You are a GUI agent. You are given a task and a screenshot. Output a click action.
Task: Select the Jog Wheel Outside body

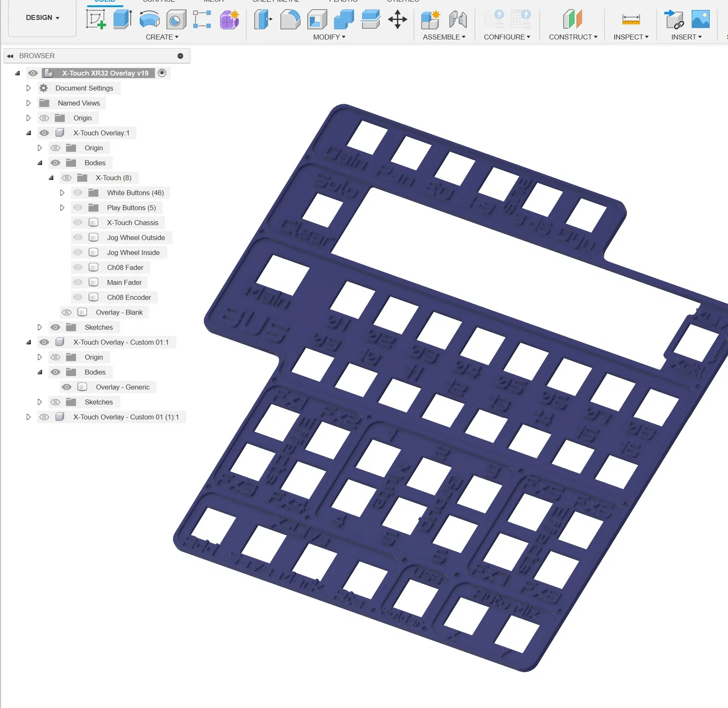tap(136, 238)
